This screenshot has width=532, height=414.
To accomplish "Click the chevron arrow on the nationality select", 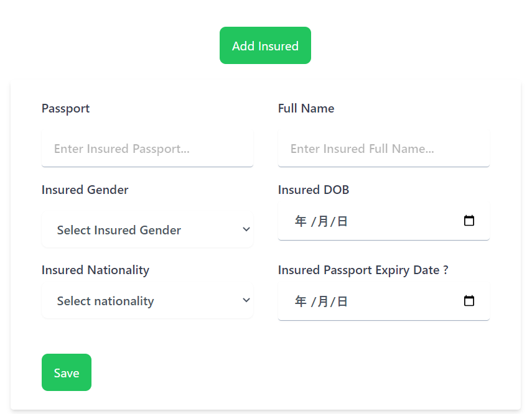I will tap(246, 300).
